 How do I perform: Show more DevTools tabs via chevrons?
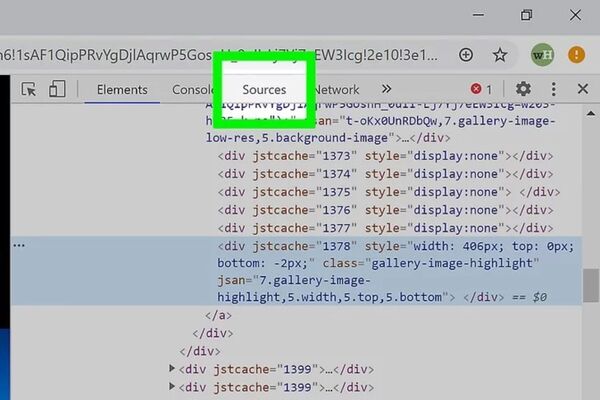386,90
